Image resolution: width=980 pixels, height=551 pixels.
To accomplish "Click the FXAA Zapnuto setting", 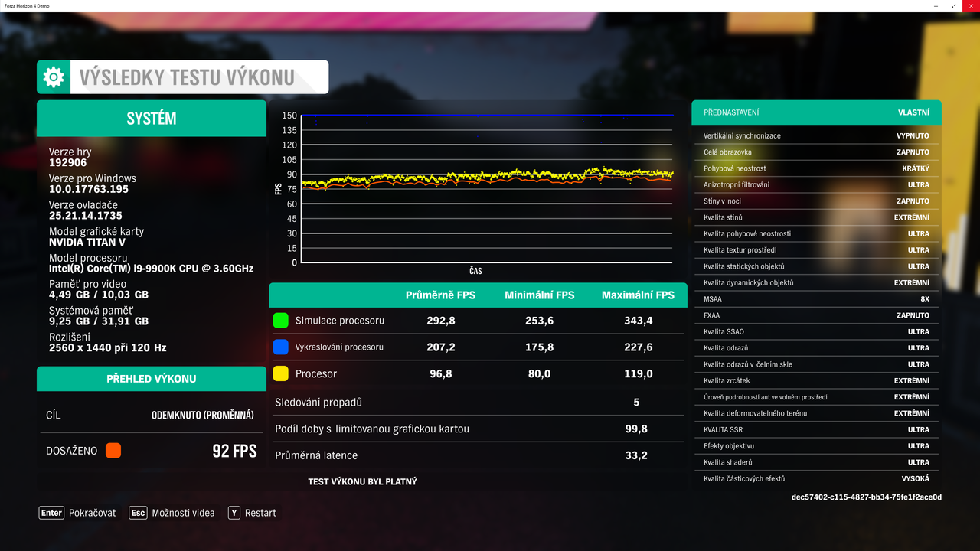I will pyautogui.click(x=816, y=315).
